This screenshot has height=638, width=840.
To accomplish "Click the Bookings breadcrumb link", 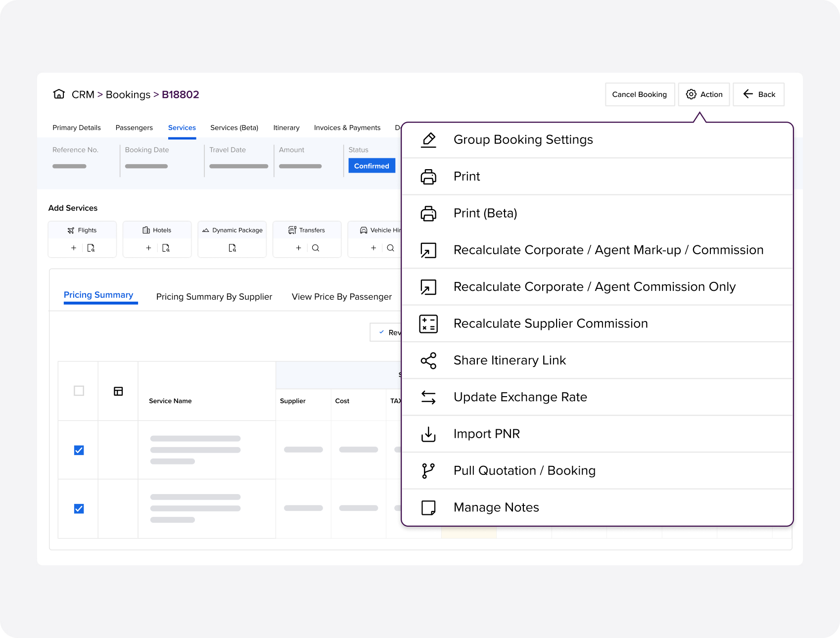I will pos(128,94).
